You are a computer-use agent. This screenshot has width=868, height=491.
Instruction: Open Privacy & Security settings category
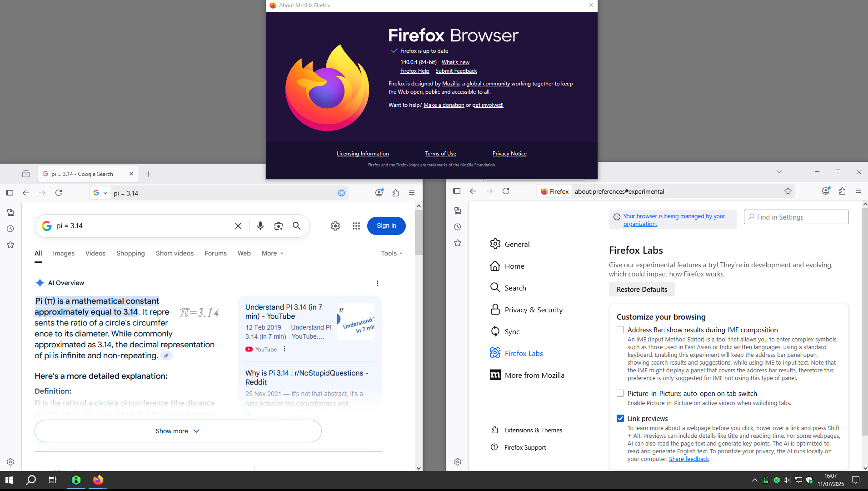pos(526,310)
